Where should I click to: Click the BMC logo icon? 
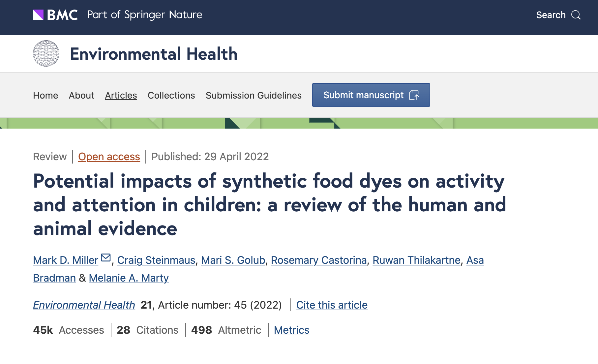pos(39,15)
